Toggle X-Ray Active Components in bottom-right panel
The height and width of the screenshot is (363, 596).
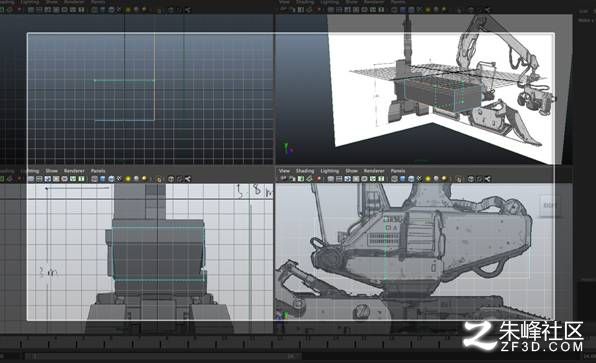tap(479, 179)
